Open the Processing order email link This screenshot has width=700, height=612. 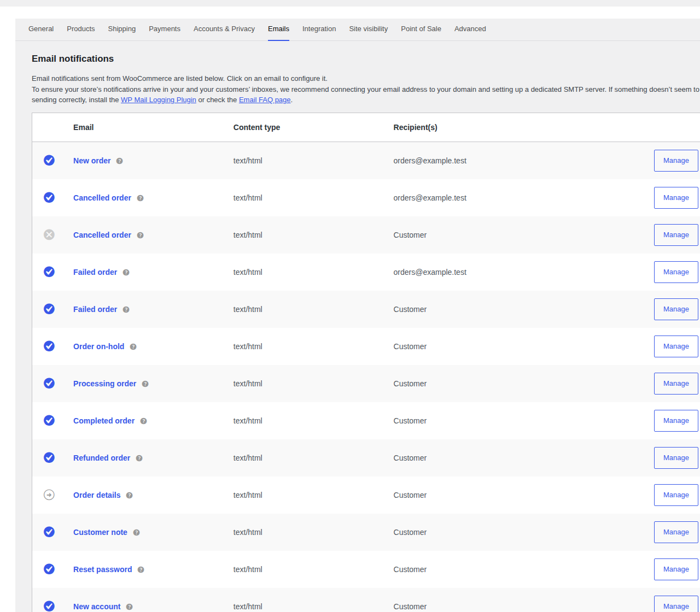[x=105, y=384]
